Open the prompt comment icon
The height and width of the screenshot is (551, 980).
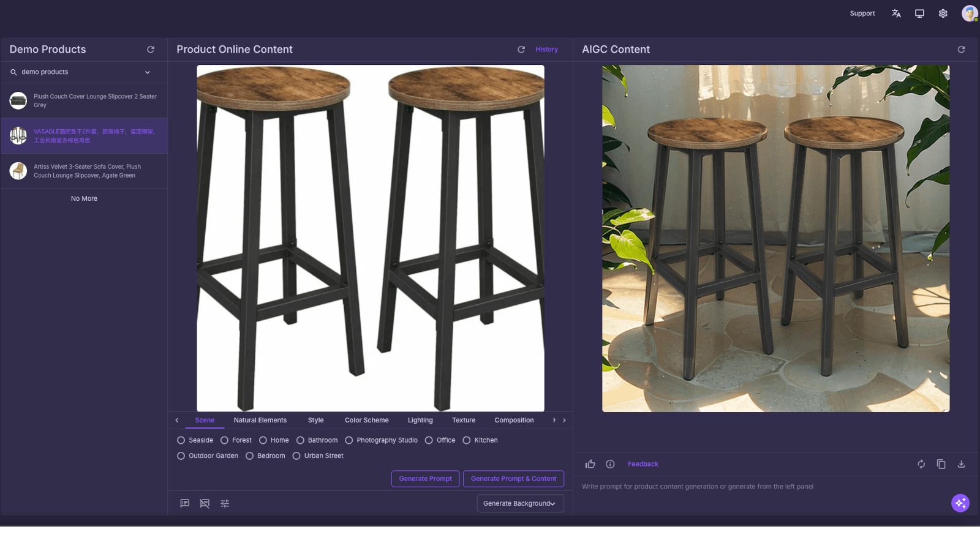[184, 503]
